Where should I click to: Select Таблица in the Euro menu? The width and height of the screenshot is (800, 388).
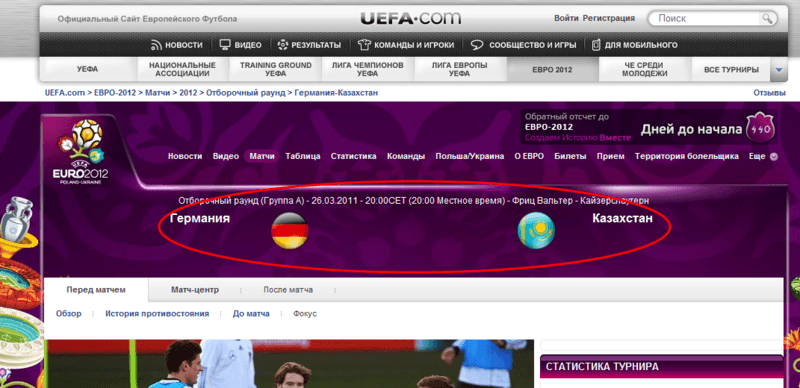coord(303,156)
